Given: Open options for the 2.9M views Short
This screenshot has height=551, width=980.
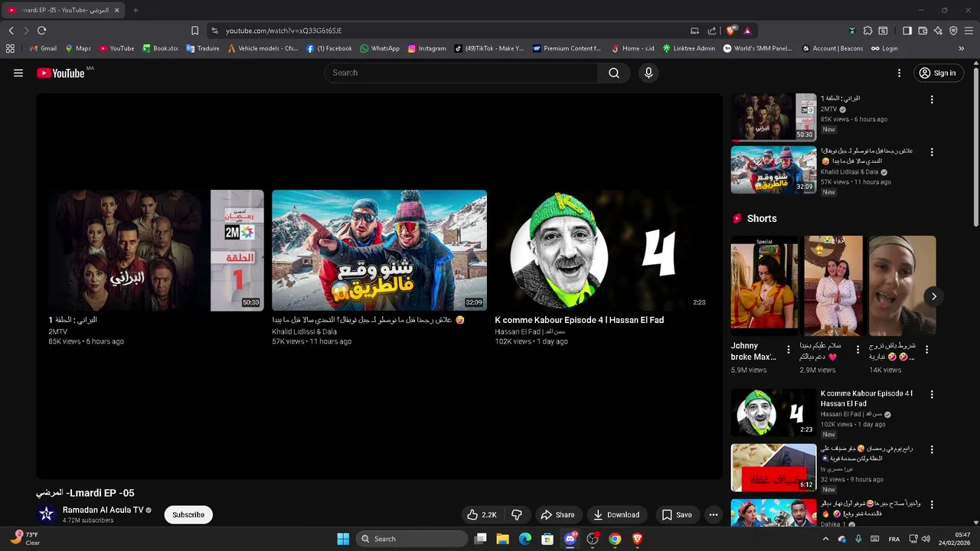Looking at the screenshot, I should click(x=857, y=350).
